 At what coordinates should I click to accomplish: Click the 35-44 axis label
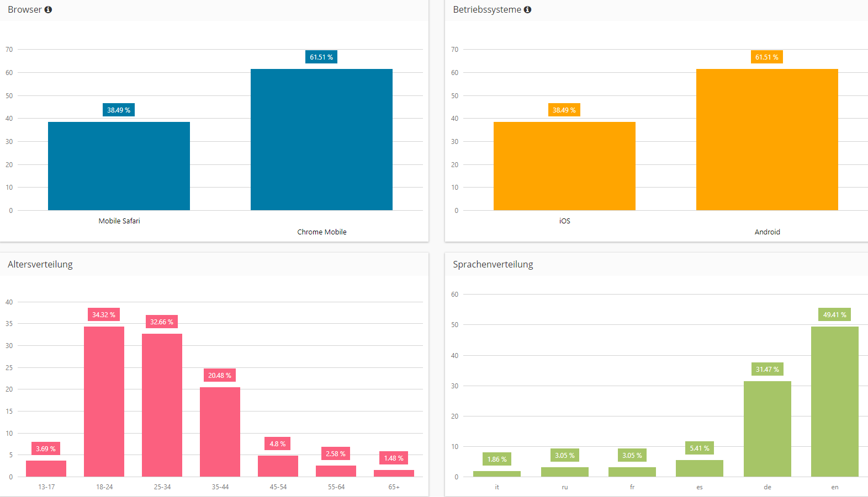point(220,487)
